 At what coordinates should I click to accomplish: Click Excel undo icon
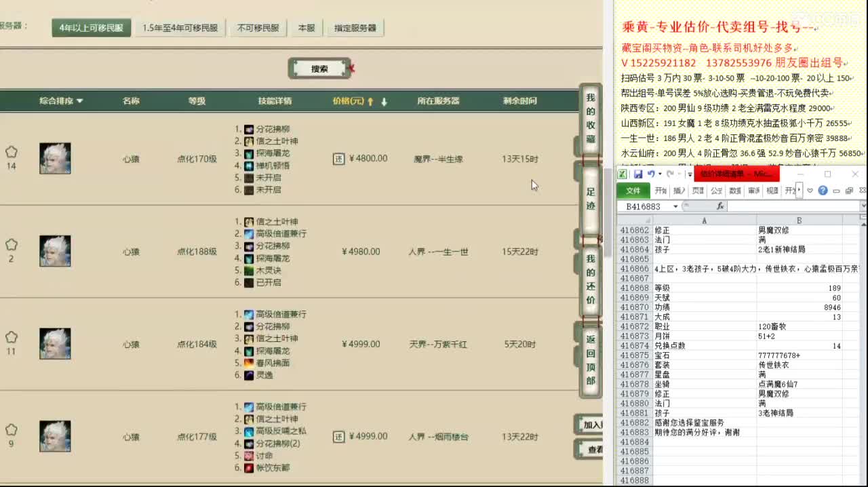coord(651,174)
